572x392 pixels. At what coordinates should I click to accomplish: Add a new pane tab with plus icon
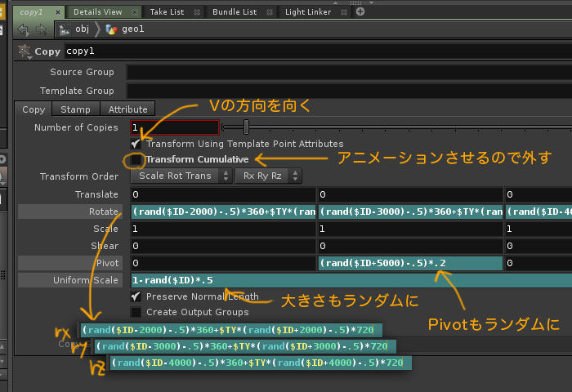(x=360, y=11)
